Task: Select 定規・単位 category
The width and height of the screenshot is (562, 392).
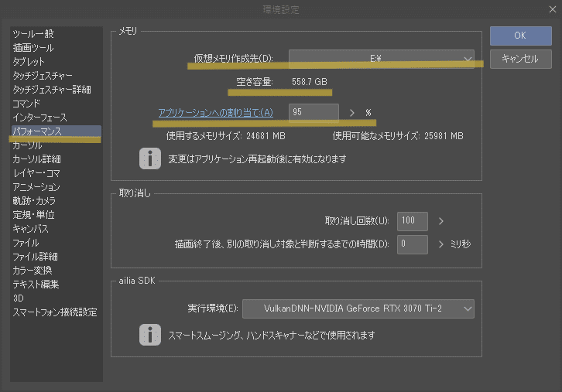Action: pos(33,215)
